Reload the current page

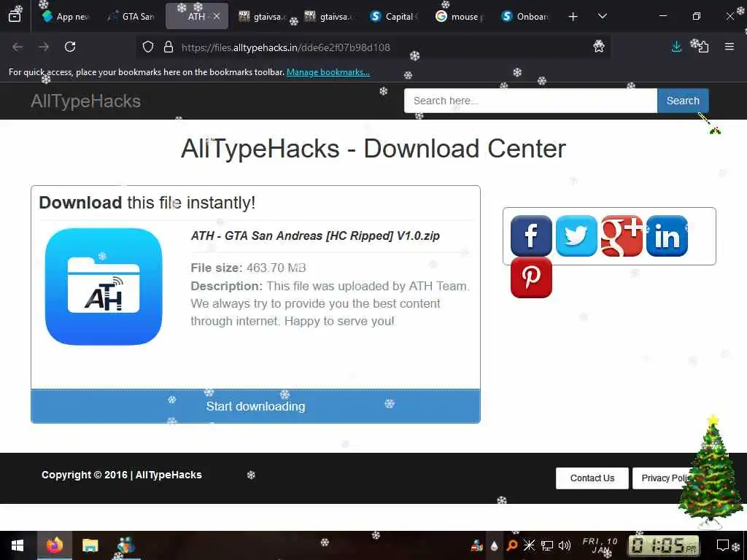pos(70,47)
